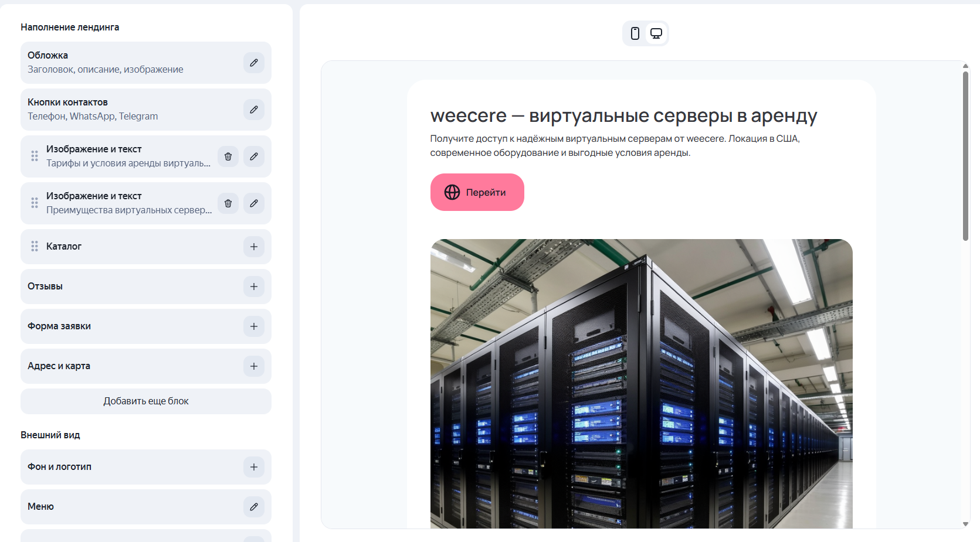Select the Меню label
This screenshot has width=980, height=542.
point(40,507)
